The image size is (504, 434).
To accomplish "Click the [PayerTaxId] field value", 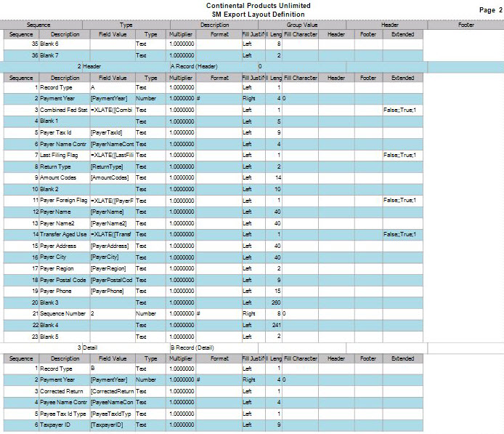I will point(106,133).
